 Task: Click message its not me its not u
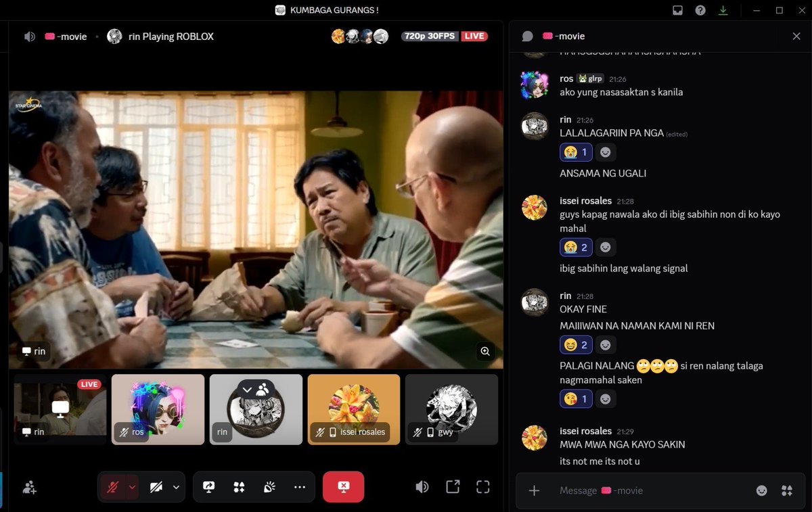tap(600, 461)
